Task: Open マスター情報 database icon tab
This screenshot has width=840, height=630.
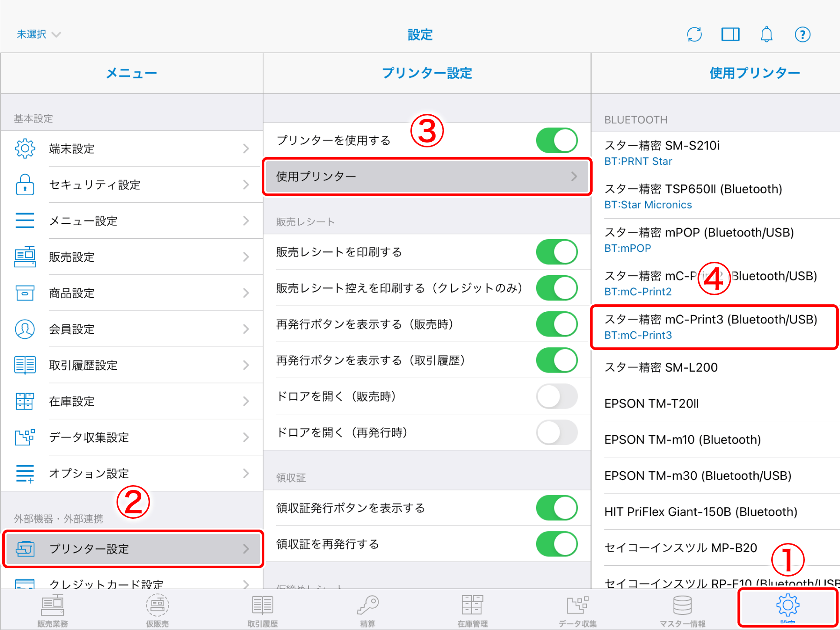Action: 683,611
